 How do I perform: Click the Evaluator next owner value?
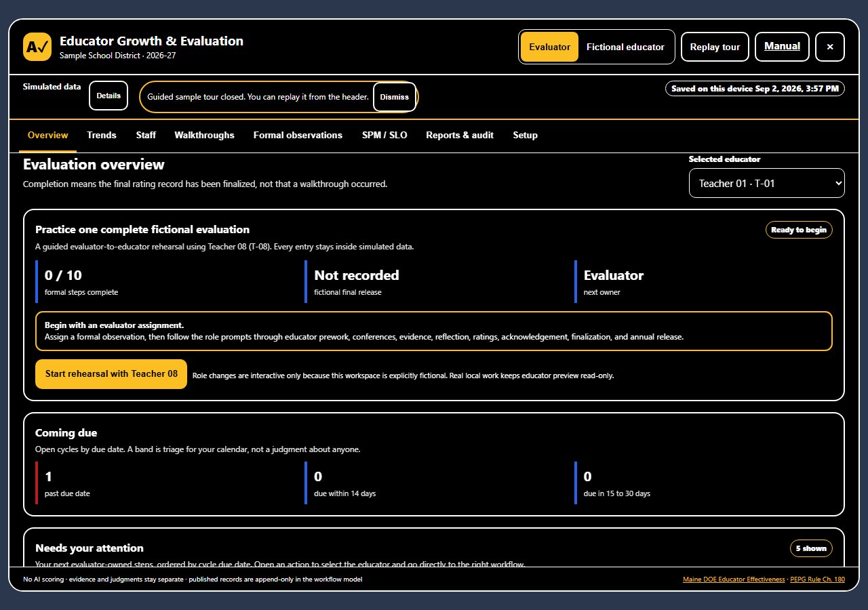[614, 275]
